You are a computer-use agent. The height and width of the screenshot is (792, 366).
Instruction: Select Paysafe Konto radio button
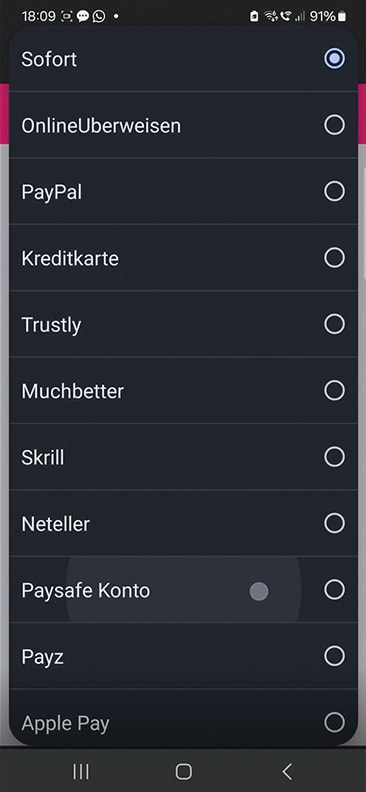pyautogui.click(x=334, y=589)
